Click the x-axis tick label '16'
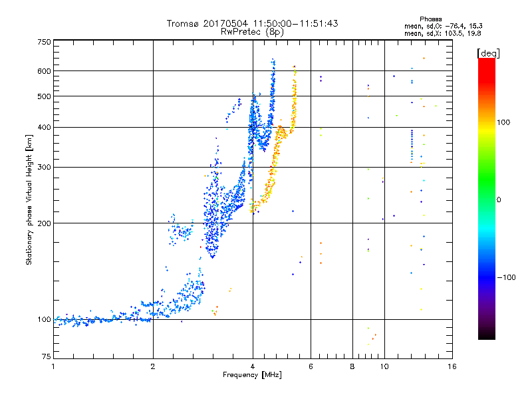The width and height of the screenshot is (532, 399). [452, 366]
